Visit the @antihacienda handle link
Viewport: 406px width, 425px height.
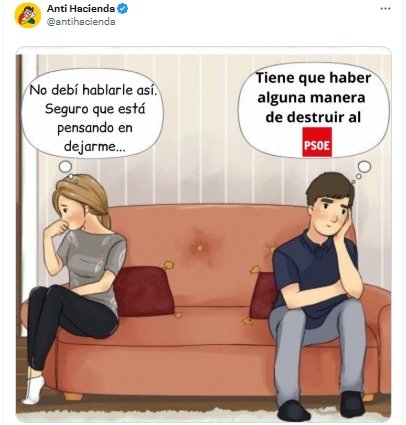coord(81,22)
